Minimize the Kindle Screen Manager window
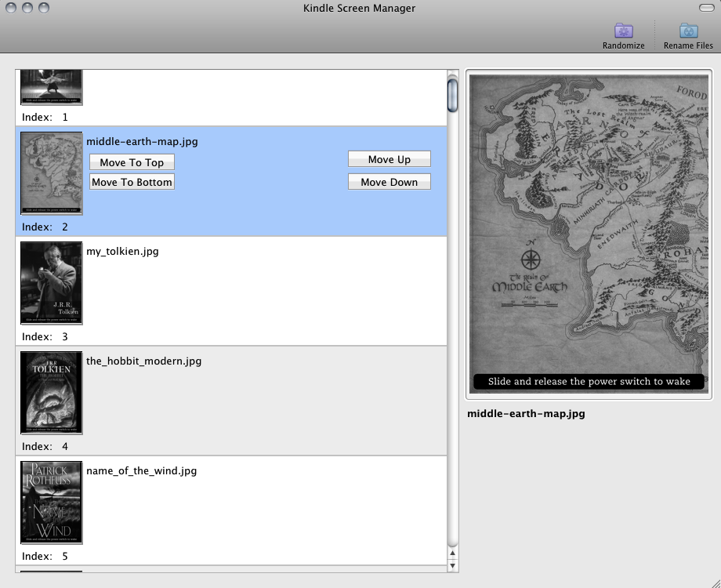The image size is (721, 588). tap(27, 7)
